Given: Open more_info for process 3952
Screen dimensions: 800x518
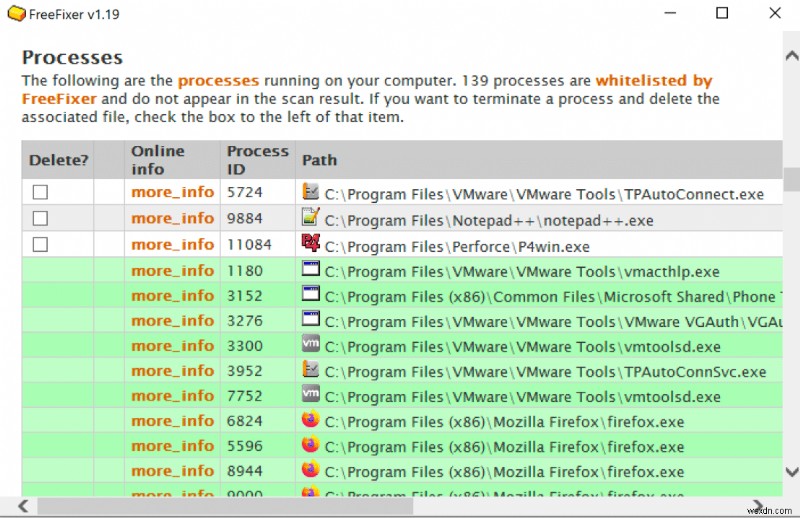Looking at the screenshot, I should click(x=172, y=371).
